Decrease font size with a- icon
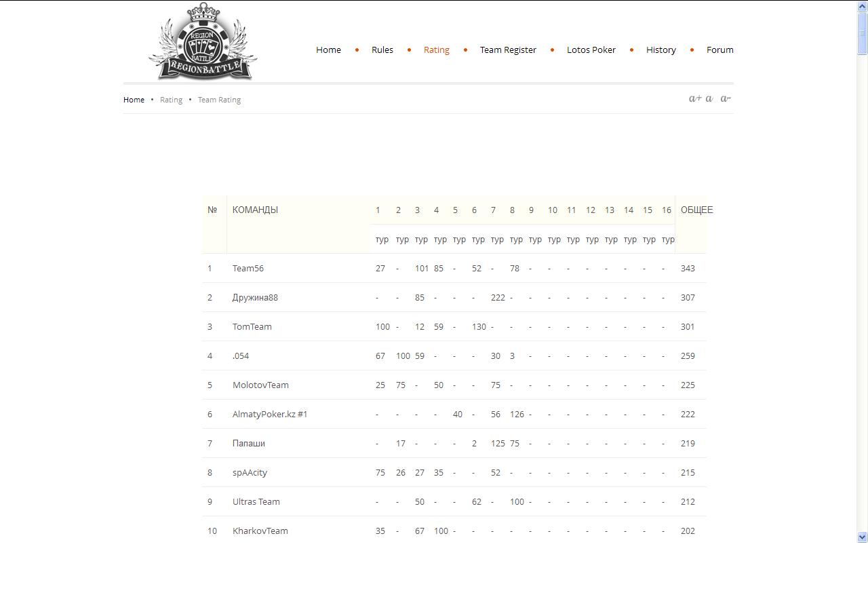Viewport: 868px width, 595px height. (x=725, y=99)
